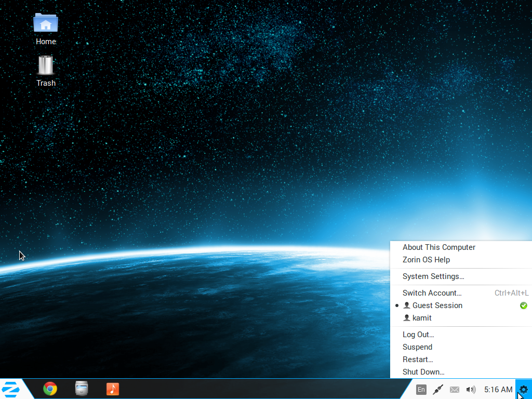Image resolution: width=532 pixels, height=399 pixels.
Task: Open the clock showing 5:16 AM
Action: pos(498,389)
